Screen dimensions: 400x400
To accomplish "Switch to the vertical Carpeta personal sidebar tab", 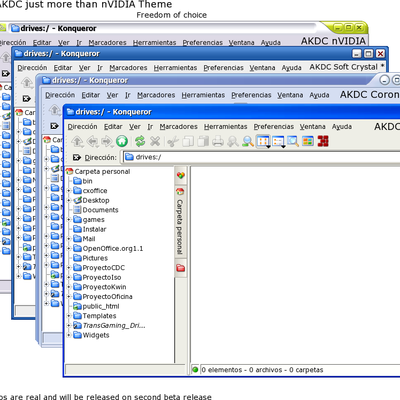I will 180,223.
